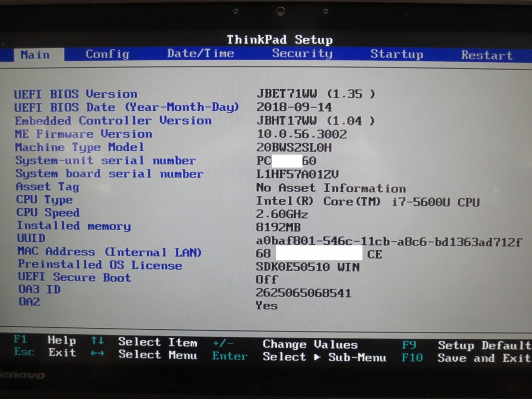Click System-unit serial number label

click(x=105, y=161)
